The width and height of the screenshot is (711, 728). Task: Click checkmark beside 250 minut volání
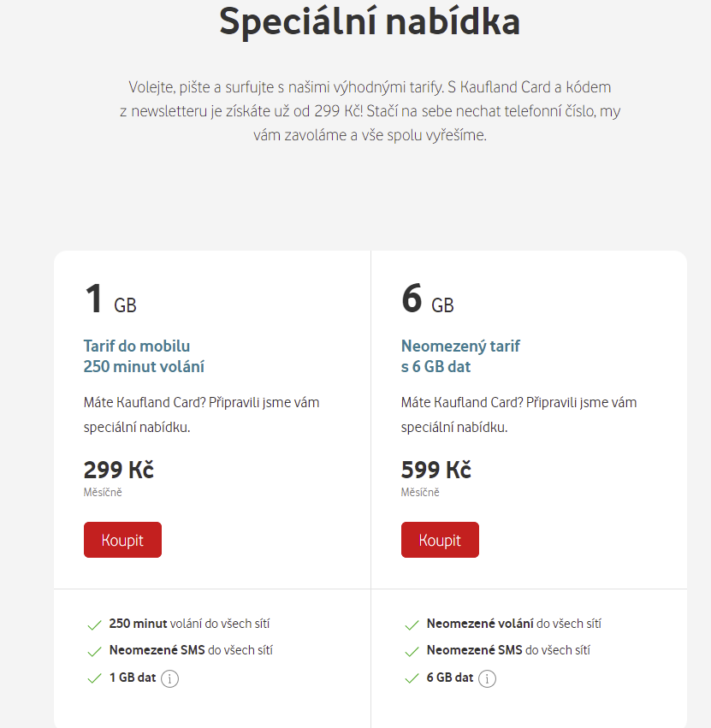94,625
